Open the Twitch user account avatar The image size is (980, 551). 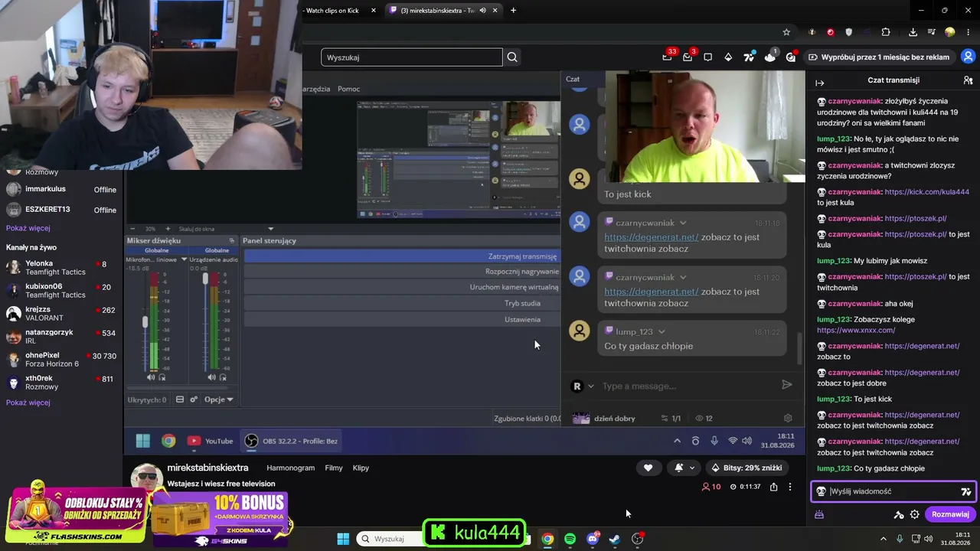click(x=969, y=57)
